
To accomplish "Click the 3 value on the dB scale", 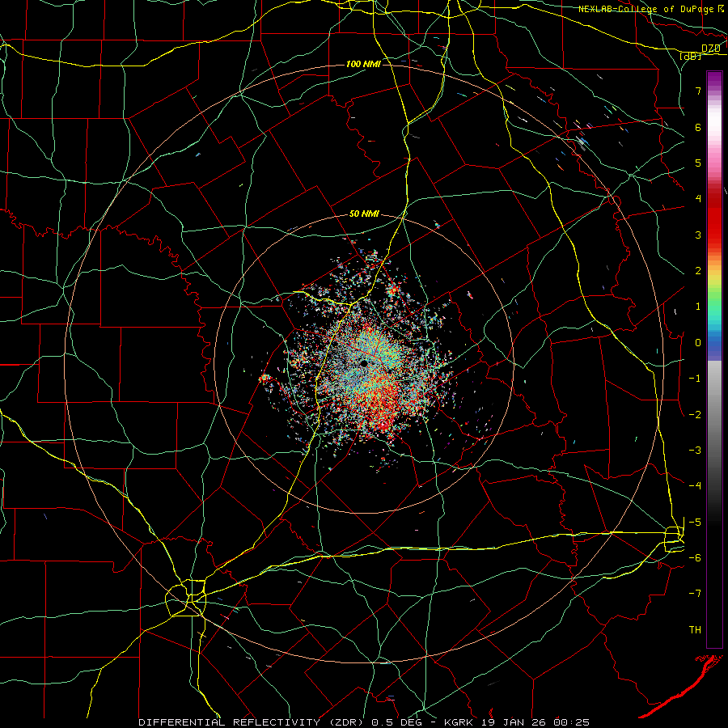I will point(698,235).
